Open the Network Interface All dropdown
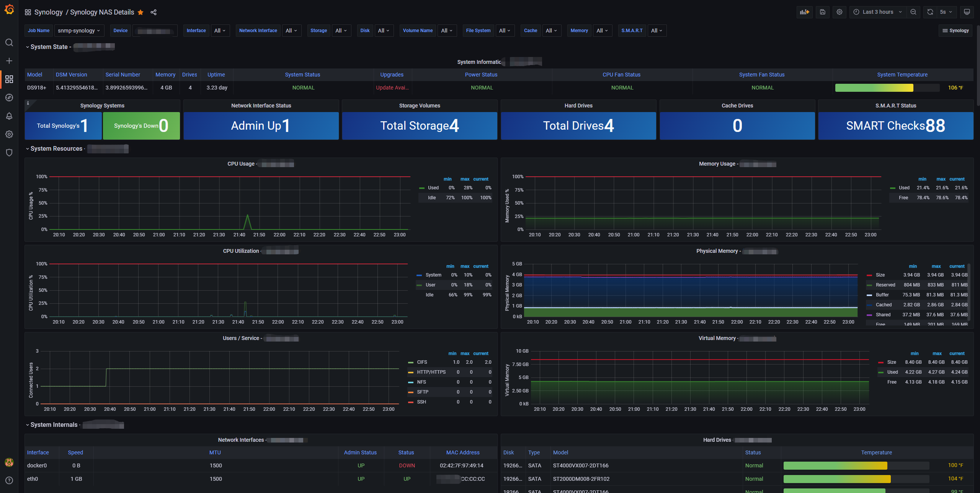Image resolution: width=980 pixels, height=493 pixels. click(x=291, y=31)
